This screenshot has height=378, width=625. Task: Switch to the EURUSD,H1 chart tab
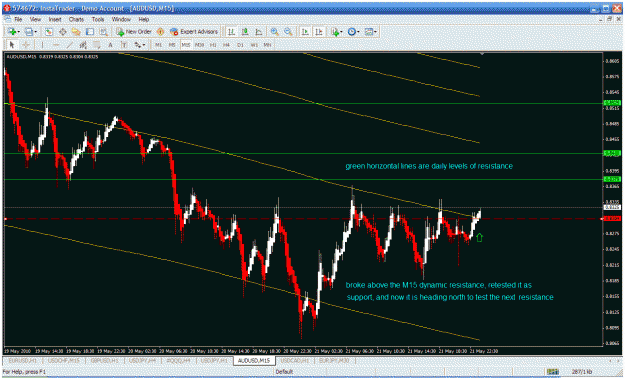point(23,360)
